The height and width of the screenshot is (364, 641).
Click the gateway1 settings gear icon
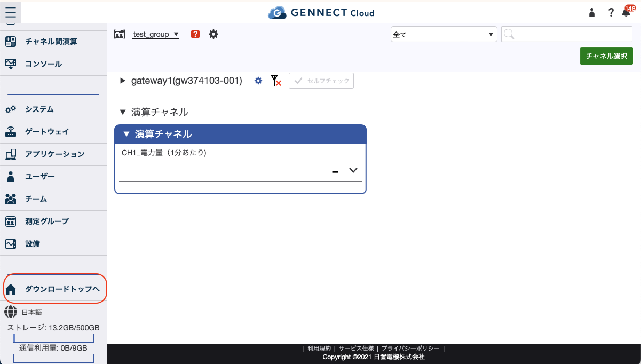click(x=258, y=81)
